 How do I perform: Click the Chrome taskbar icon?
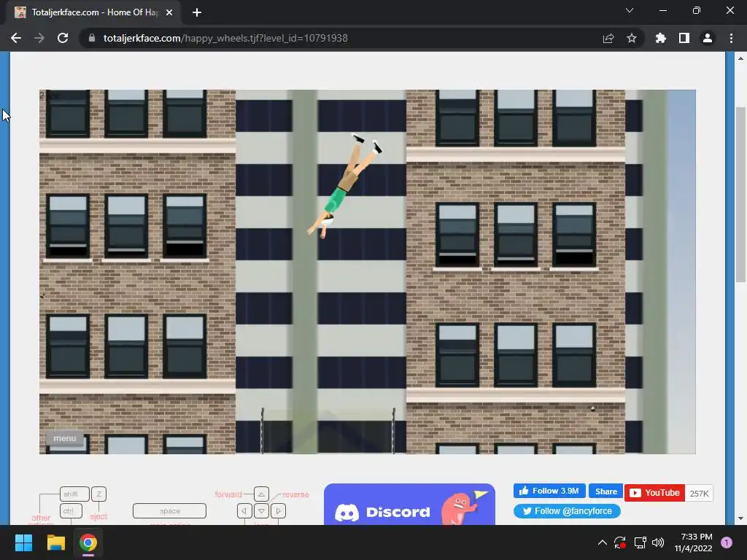[88, 542]
